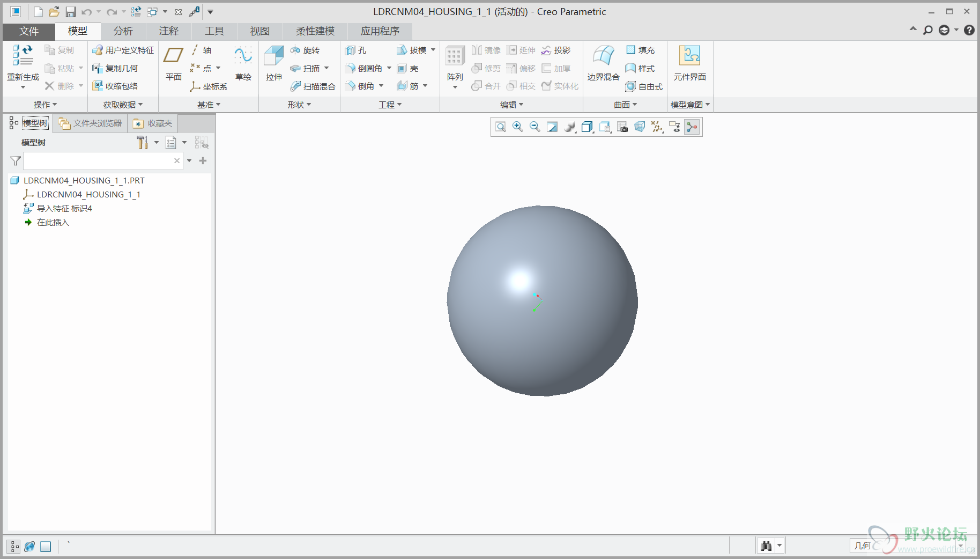Expand the 点 datum point dropdown arrow
980x559 pixels.
218,69
